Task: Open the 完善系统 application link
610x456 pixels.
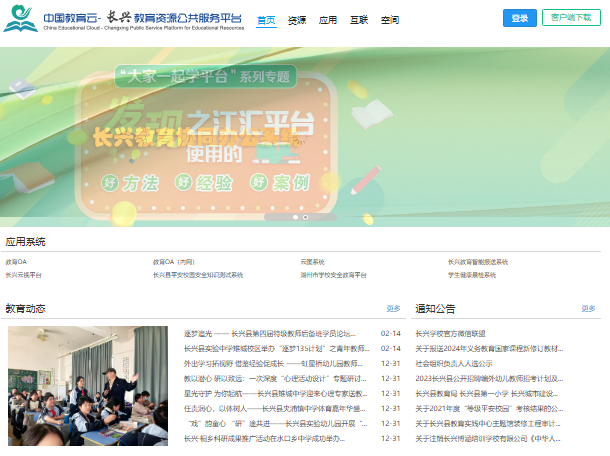Action: pyautogui.click(x=312, y=262)
